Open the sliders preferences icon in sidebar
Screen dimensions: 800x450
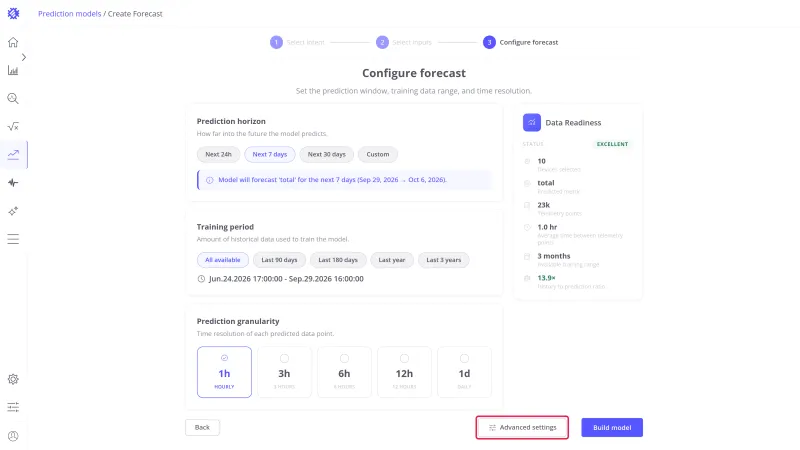(x=13, y=407)
